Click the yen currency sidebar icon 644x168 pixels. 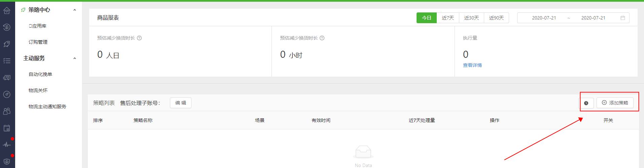click(x=7, y=27)
